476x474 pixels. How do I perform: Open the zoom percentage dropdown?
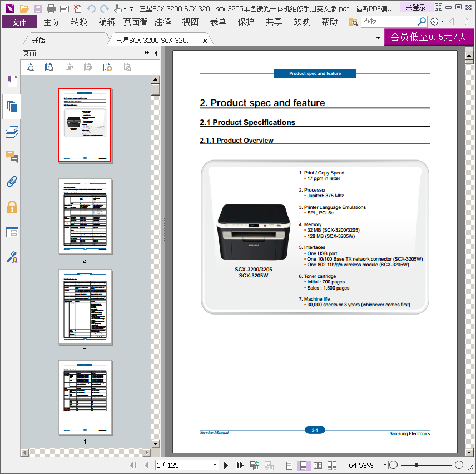[x=385, y=465]
